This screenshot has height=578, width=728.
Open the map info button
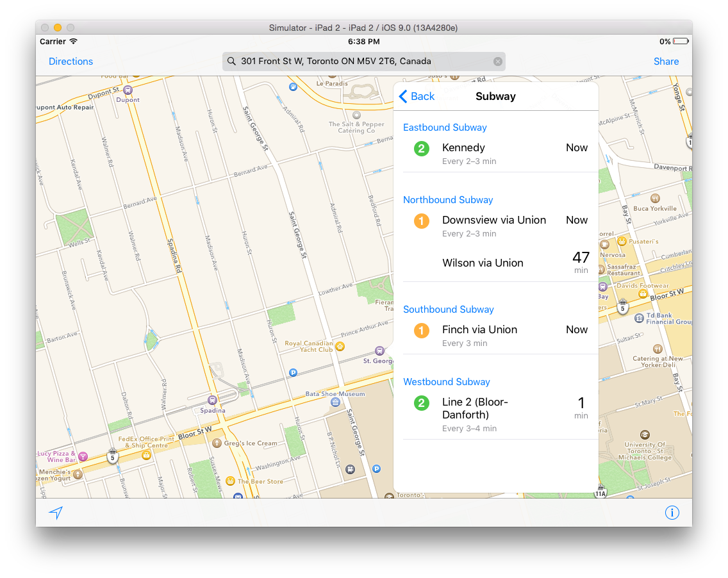tap(672, 513)
